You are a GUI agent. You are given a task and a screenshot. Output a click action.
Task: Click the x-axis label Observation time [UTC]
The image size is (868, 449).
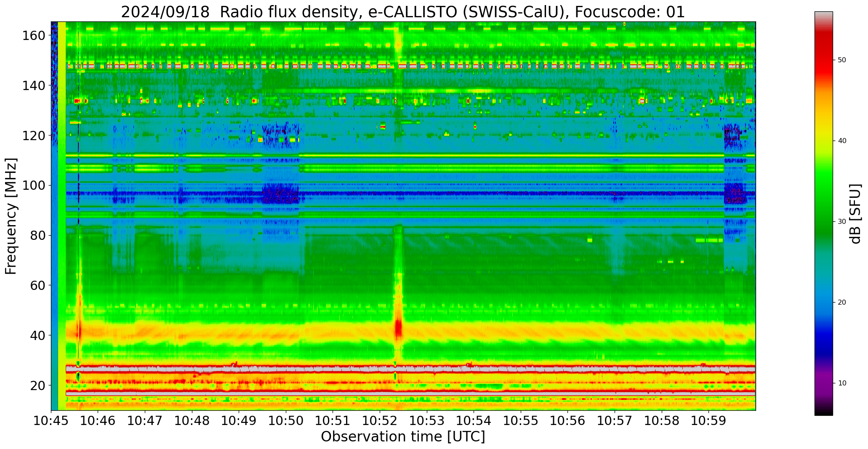tap(403, 436)
